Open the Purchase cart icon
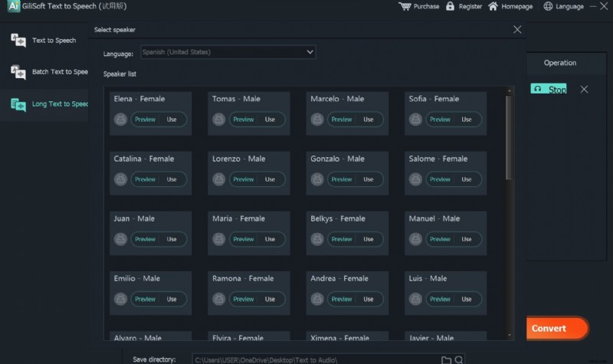613x364 pixels. 405,6
